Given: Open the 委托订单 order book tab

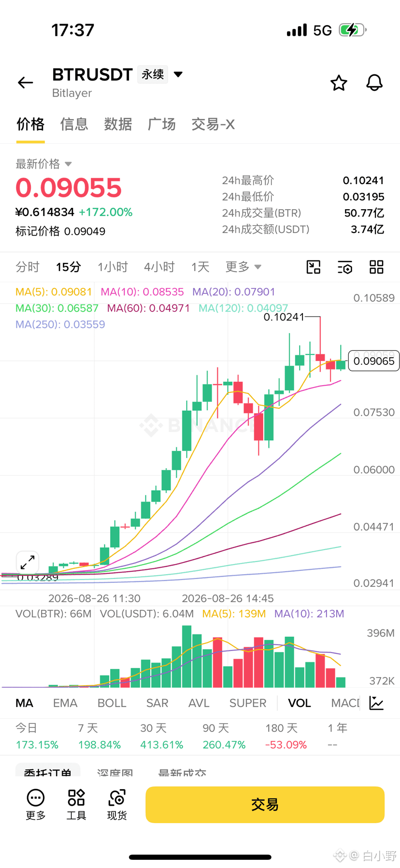Looking at the screenshot, I should (48, 770).
